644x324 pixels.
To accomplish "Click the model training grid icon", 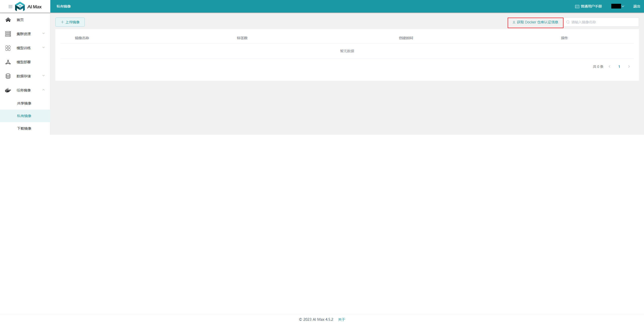I will pos(8,48).
